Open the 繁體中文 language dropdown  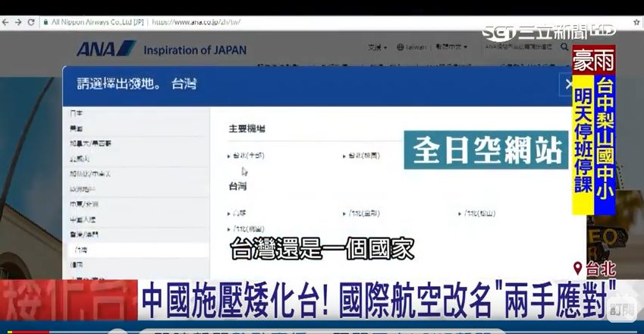point(451,47)
